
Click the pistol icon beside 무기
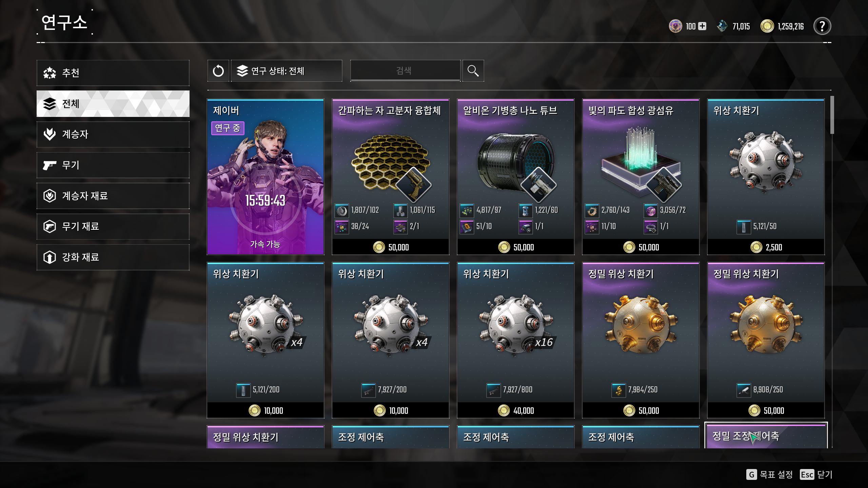50,165
